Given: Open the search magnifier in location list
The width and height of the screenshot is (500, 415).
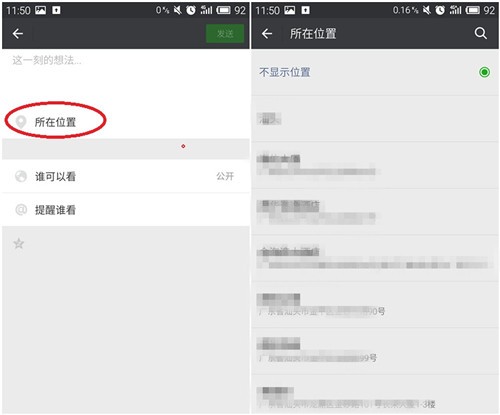Looking at the screenshot, I should (x=480, y=33).
